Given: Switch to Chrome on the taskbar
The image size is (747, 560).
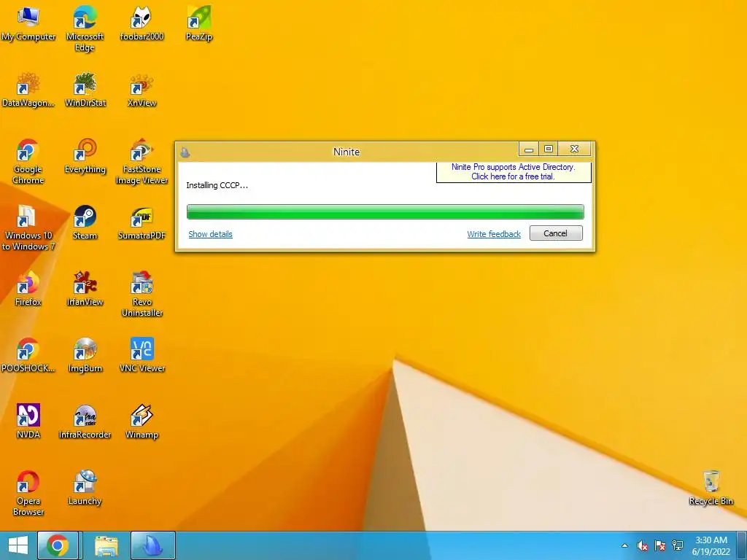Looking at the screenshot, I should pyautogui.click(x=58, y=545).
